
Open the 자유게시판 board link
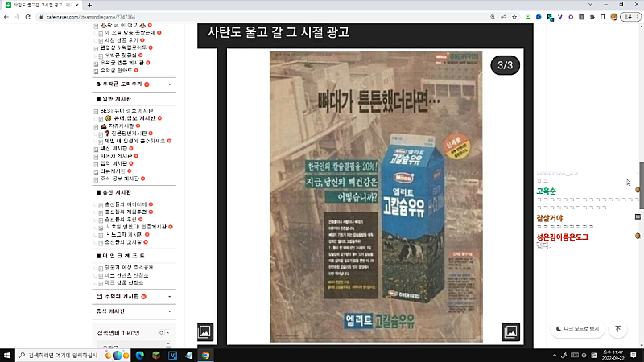coord(121,125)
